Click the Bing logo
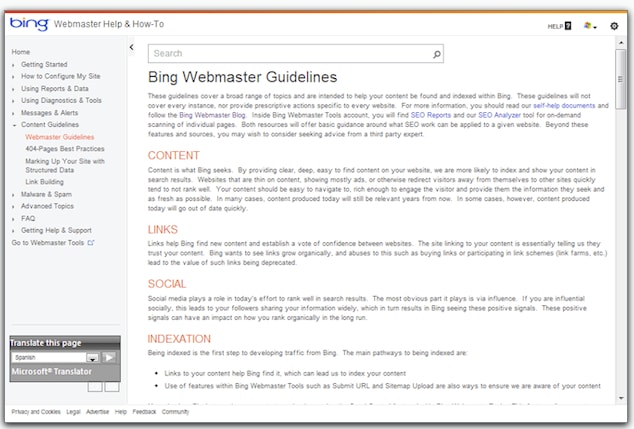The width and height of the screenshot is (634, 429). click(29, 24)
